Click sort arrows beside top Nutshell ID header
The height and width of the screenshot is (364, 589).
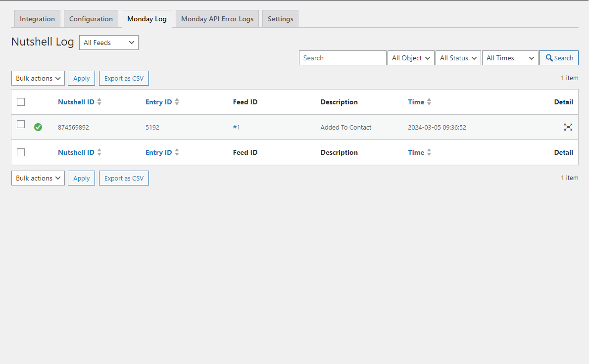(99, 102)
